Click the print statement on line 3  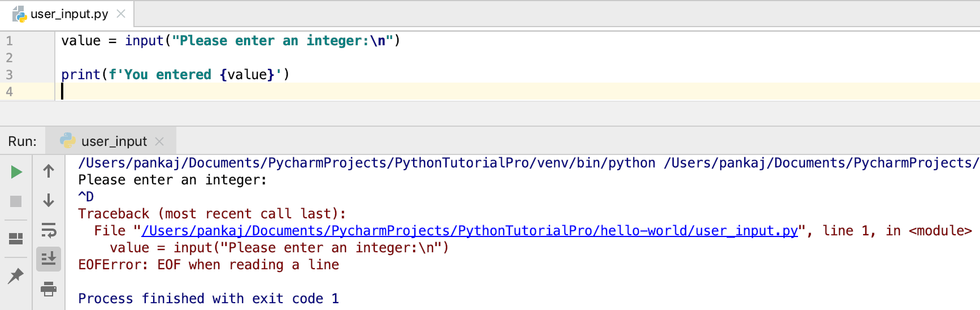175,75
